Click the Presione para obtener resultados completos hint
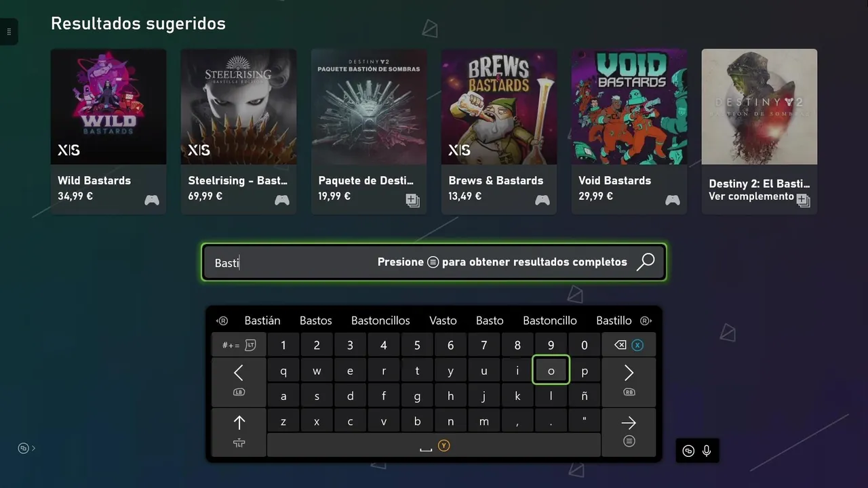868x488 pixels. click(502, 262)
